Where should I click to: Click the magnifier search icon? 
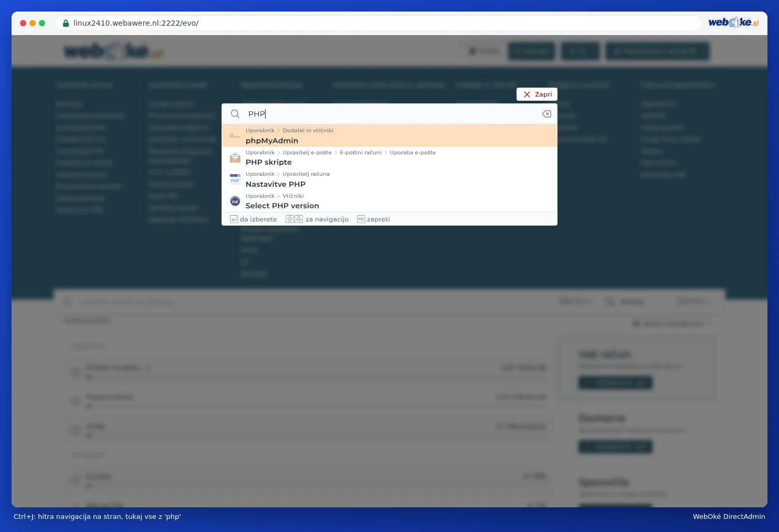click(x=235, y=114)
